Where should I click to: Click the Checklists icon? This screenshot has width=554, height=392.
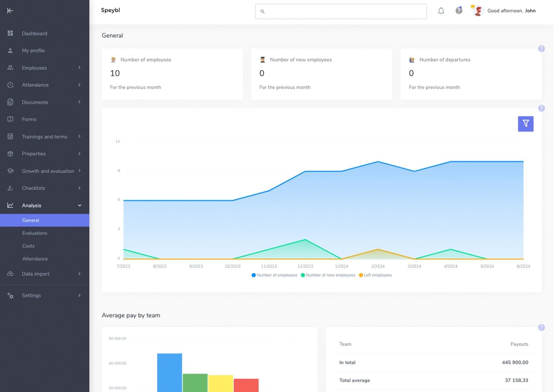pyautogui.click(x=10, y=188)
